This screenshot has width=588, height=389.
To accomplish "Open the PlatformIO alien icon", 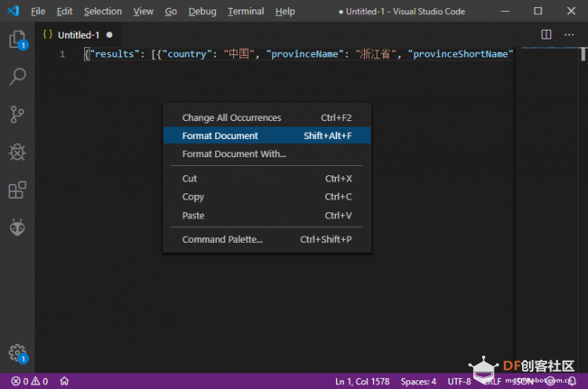I will click(17, 228).
